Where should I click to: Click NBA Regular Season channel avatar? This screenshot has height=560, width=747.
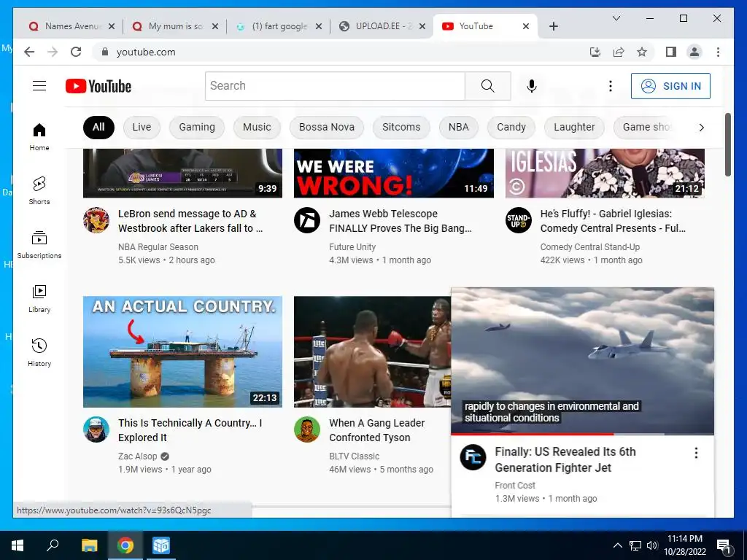click(x=96, y=220)
